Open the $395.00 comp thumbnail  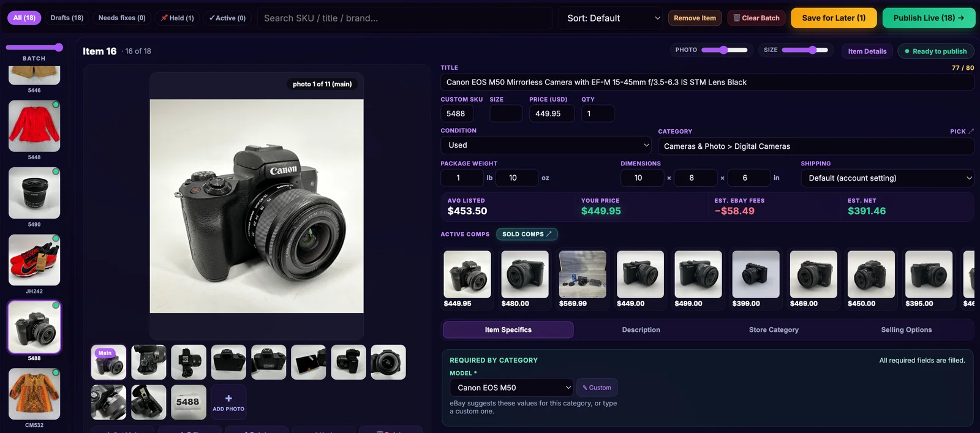tap(929, 274)
